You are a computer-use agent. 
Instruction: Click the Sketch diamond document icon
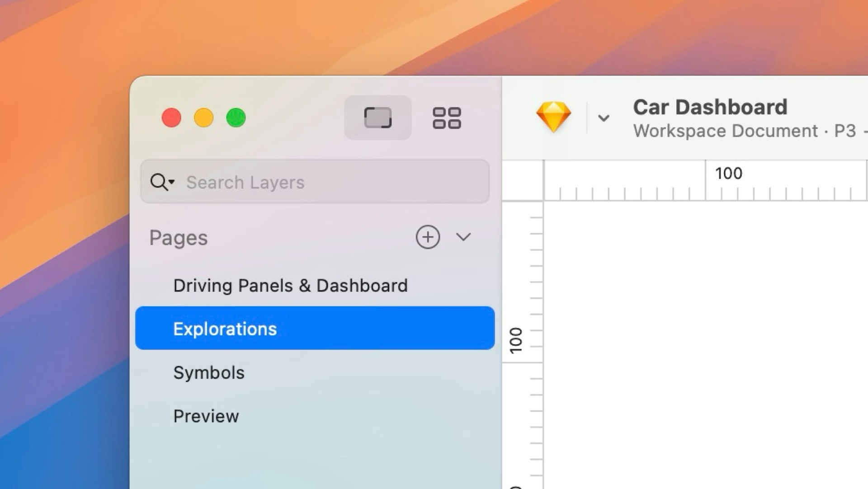553,117
